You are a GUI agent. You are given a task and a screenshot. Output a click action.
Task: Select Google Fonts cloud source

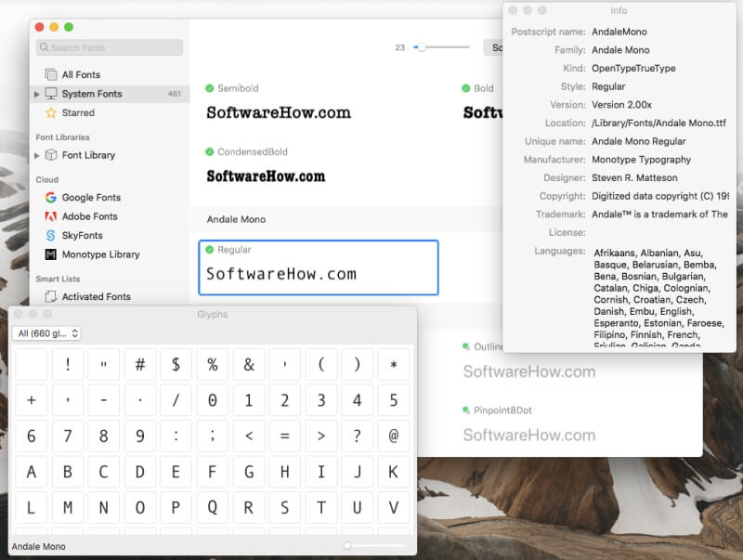point(91,198)
